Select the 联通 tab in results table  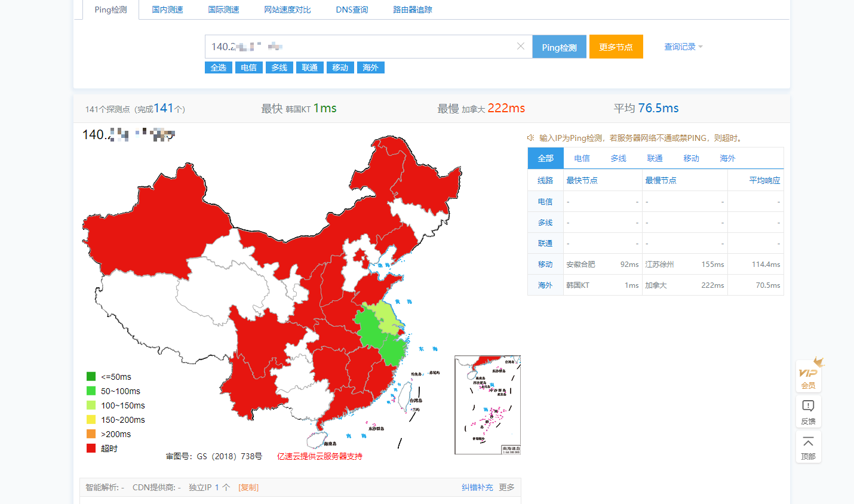655,158
